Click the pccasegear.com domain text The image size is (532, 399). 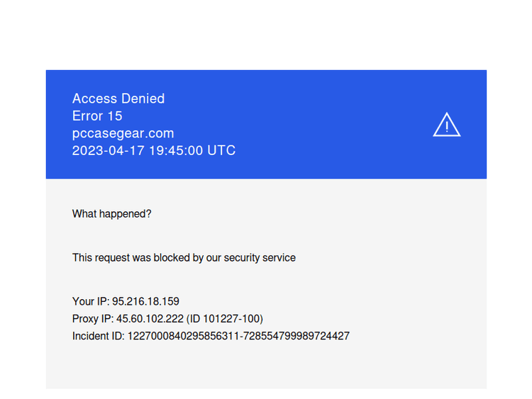tap(123, 133)
